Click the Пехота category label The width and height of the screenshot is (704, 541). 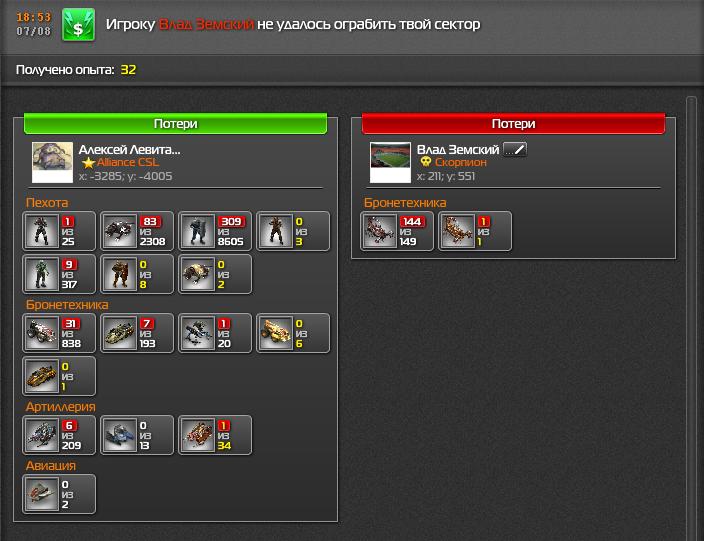(x=47, y=202)
